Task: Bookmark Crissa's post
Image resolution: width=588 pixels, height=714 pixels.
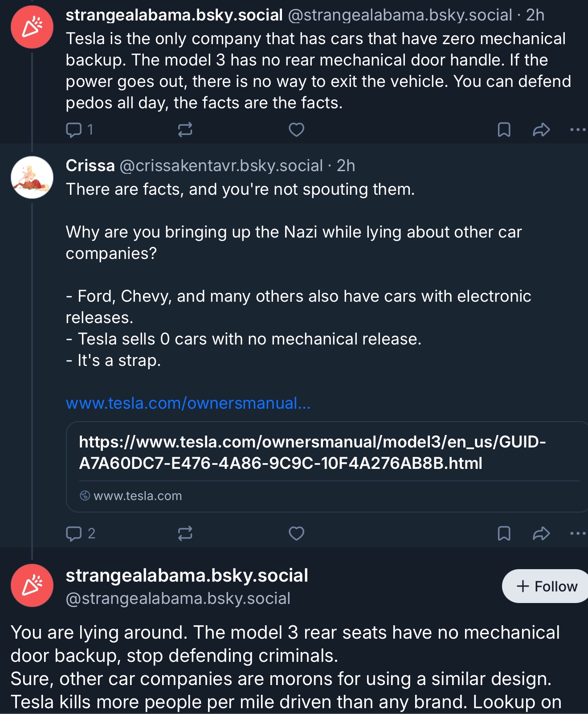Action: (504, 533)
